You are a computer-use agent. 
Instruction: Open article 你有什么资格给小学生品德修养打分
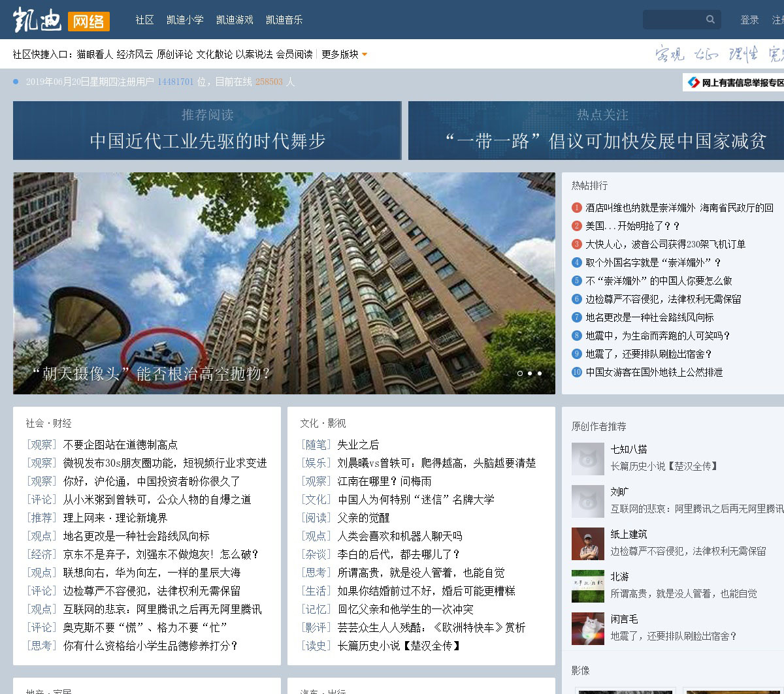click(x=150, y=646)
